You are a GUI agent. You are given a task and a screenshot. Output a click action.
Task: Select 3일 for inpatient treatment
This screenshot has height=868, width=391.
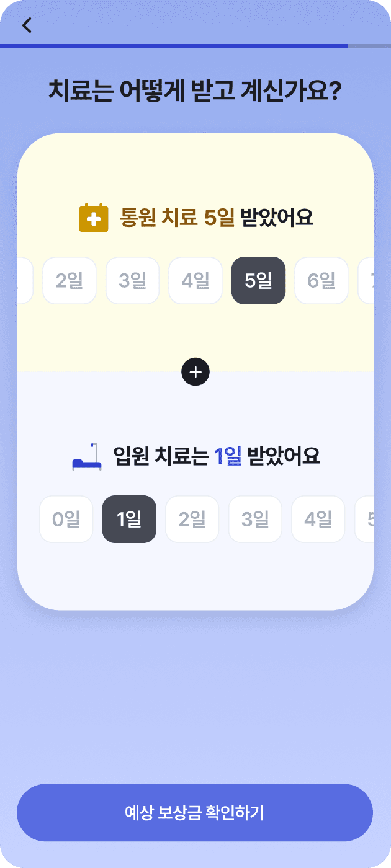coord(255,520)
